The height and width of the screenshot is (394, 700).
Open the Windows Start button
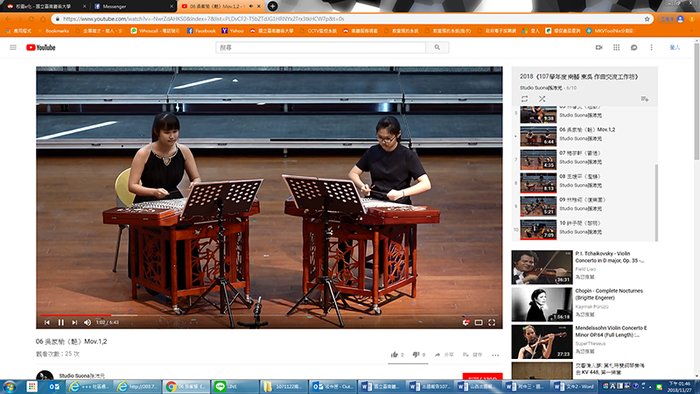point(9,386)
